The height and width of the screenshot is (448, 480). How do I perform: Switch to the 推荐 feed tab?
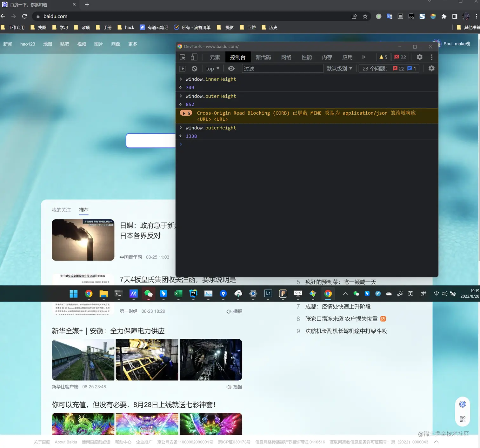click(x=84, y=210)
